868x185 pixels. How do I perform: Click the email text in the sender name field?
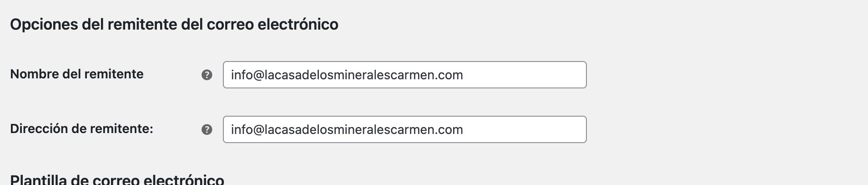347,75
